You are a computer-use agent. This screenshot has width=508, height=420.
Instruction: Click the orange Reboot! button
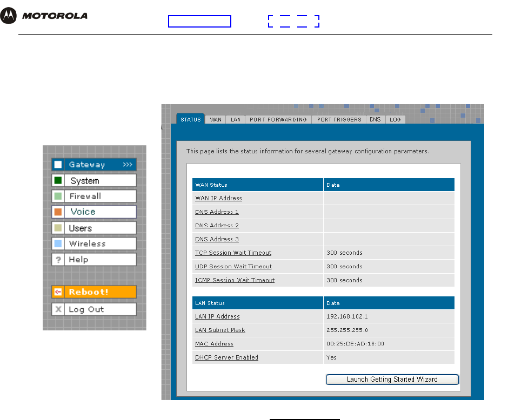[x=94, y=292]
